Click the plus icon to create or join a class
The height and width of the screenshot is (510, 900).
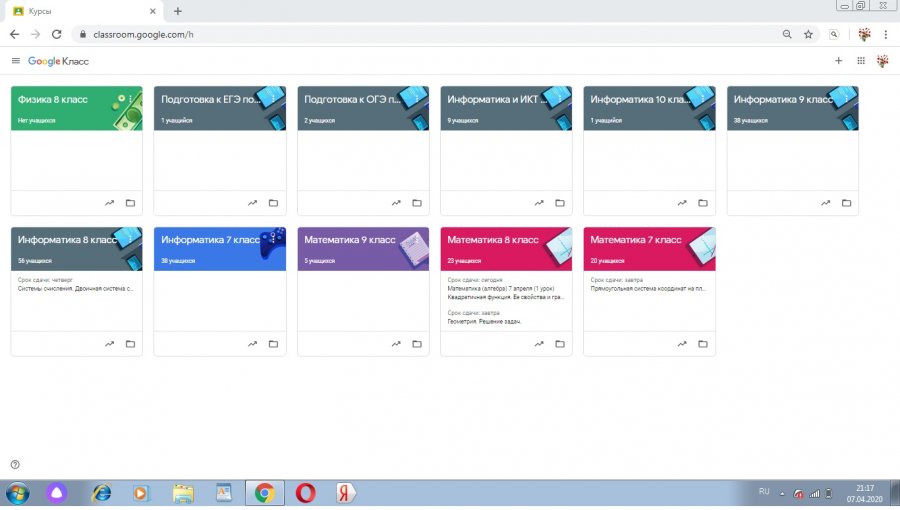[838, 61]
